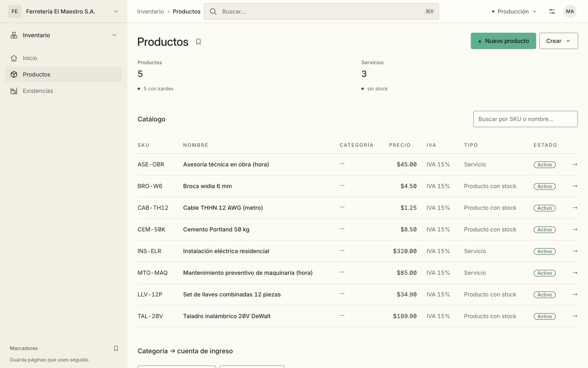The width and height of the screenshot is (588, 368).
Task: Click the Servicio type in MTO-MAQ row
Action: pyautogui.click(x=475, y=273)
